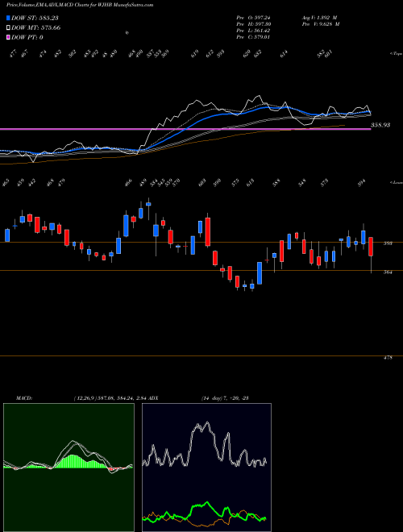Click the magenta DOW PT legend swatch

(x=9, y=37)
